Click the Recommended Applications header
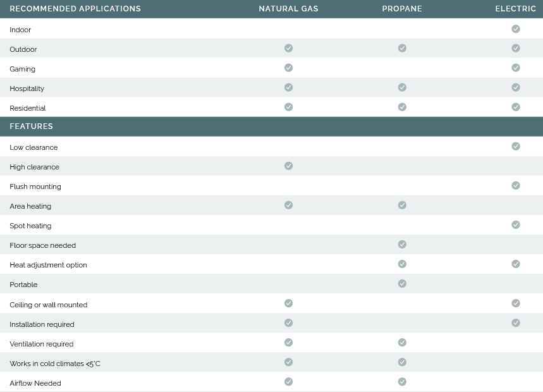This screenshot has height=392, width=543. point(75,9)
